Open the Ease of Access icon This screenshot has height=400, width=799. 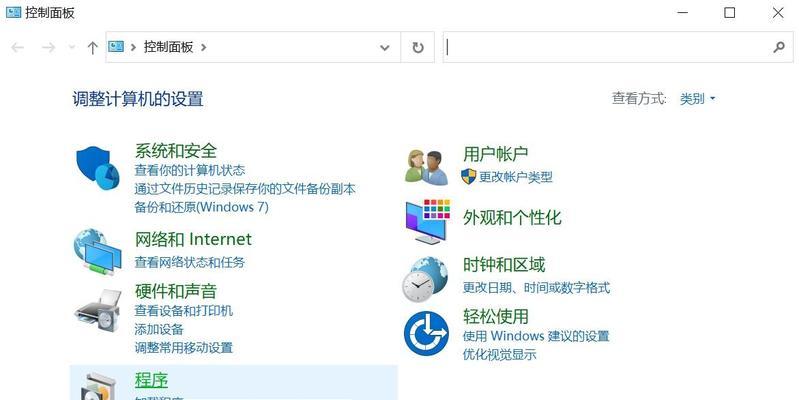[x=426, y=334]
